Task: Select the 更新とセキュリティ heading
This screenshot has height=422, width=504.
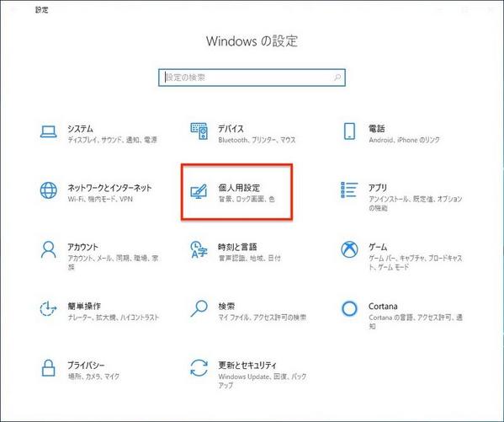Action: click(x=247, y=365)
